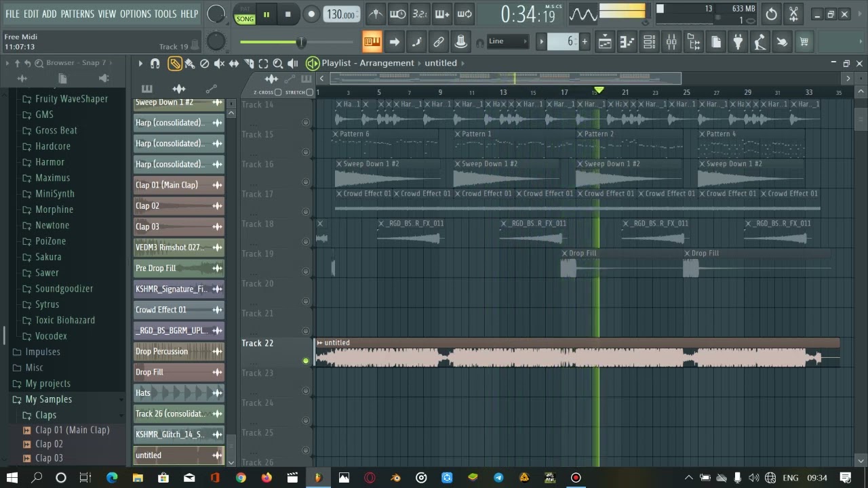The image size is (868, 488).
Task: Click the master volume knob
Action: [x=216, y=14]
